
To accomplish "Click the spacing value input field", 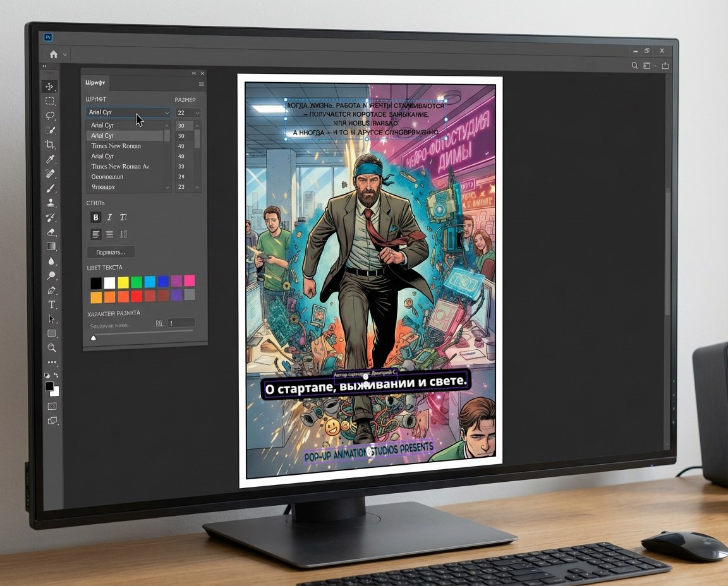I will point(181,323).
